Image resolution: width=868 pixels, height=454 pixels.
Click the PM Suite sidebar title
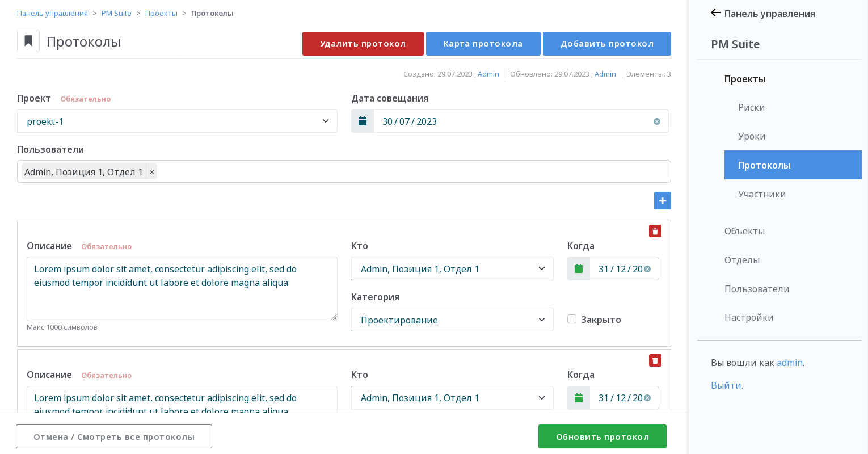click(x=735, y=44)
